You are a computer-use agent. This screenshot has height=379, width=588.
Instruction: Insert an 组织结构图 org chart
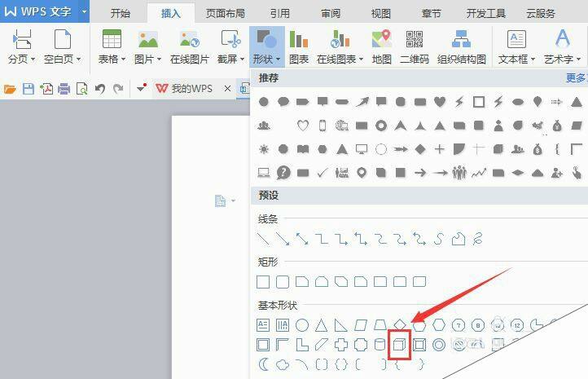pos(462,47)
